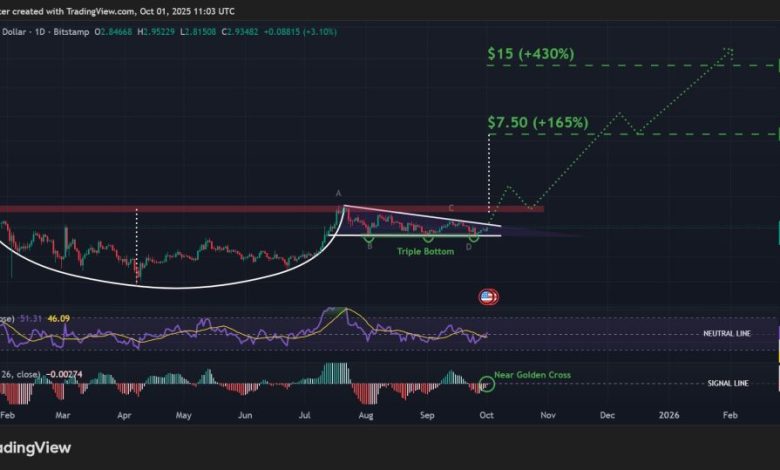Click the $15 (+430%) target label

point(530,53)
